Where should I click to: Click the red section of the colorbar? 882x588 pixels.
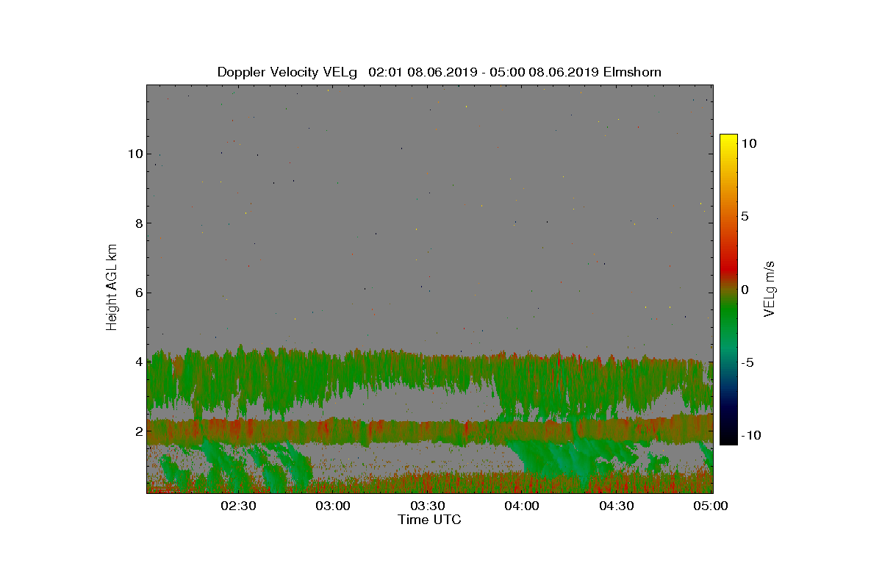[728, 265]
